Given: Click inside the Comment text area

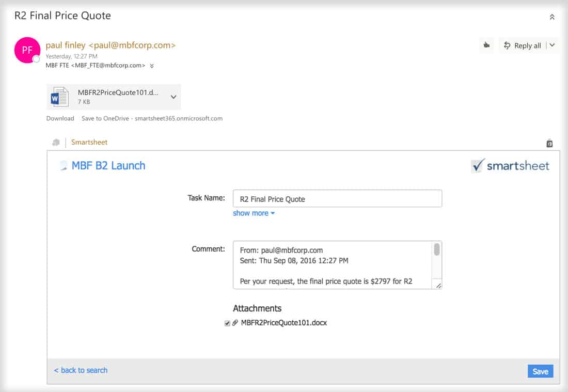Looking at the screenshot, I should [333, 265].
